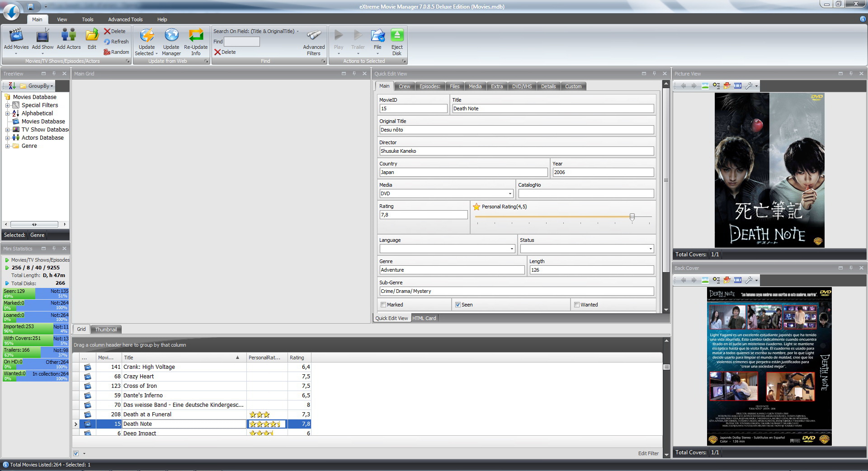Click the application orb button
Image resolution: width=868 pixels, height=471 pixels.
click(x=11, y=11)
